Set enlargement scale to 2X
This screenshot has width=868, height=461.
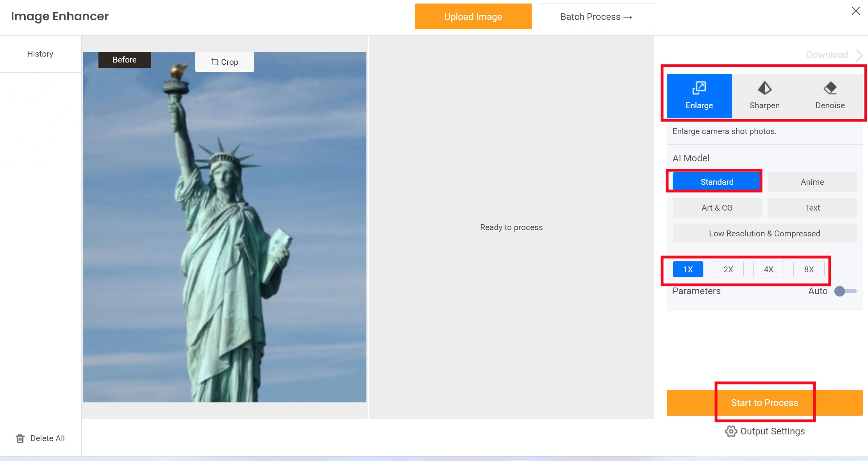click(728, 269)
